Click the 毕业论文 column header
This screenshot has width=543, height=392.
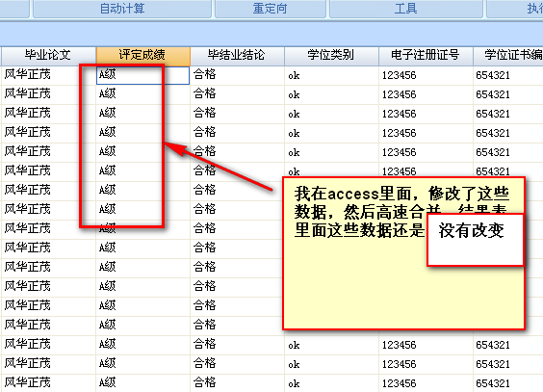pos(48,56)
